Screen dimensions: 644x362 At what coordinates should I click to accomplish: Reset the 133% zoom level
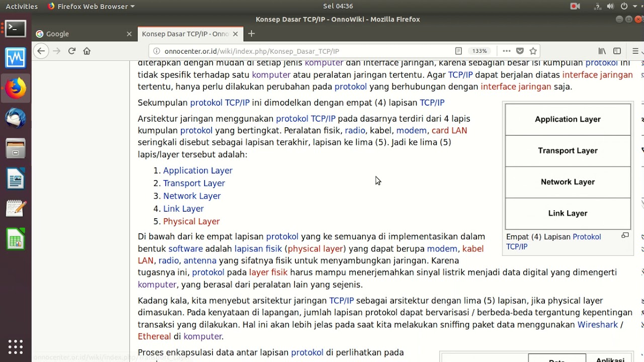click(x=479, y=51)
